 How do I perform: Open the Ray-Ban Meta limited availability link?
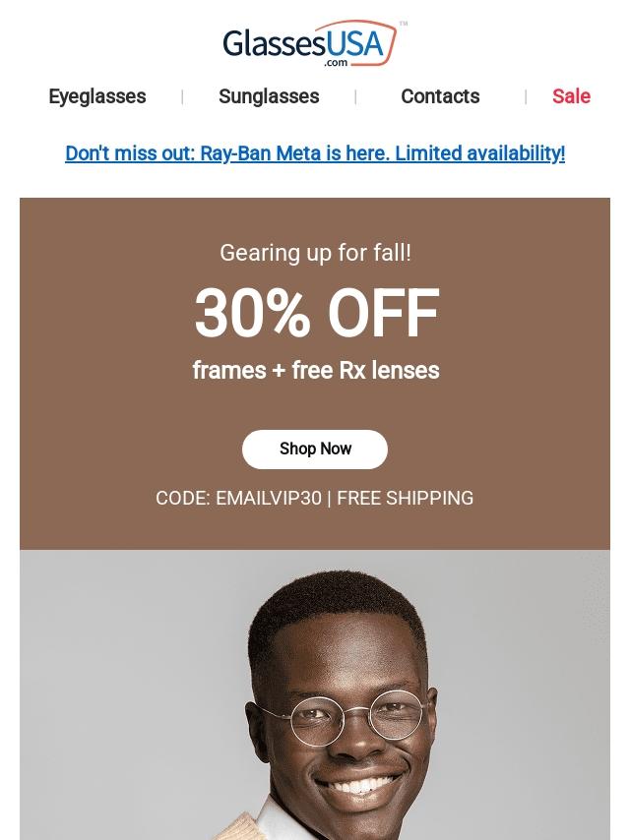315,153
